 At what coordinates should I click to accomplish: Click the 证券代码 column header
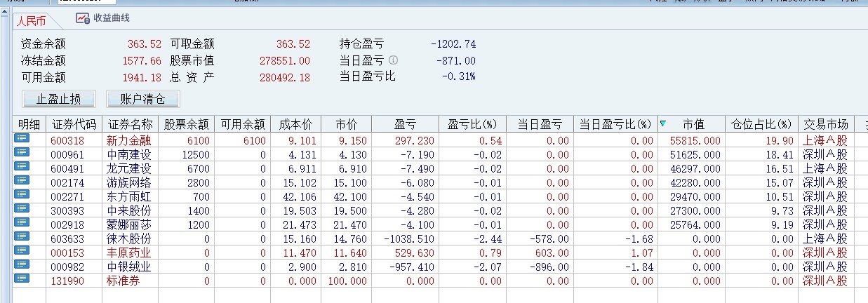click(74, 125)
